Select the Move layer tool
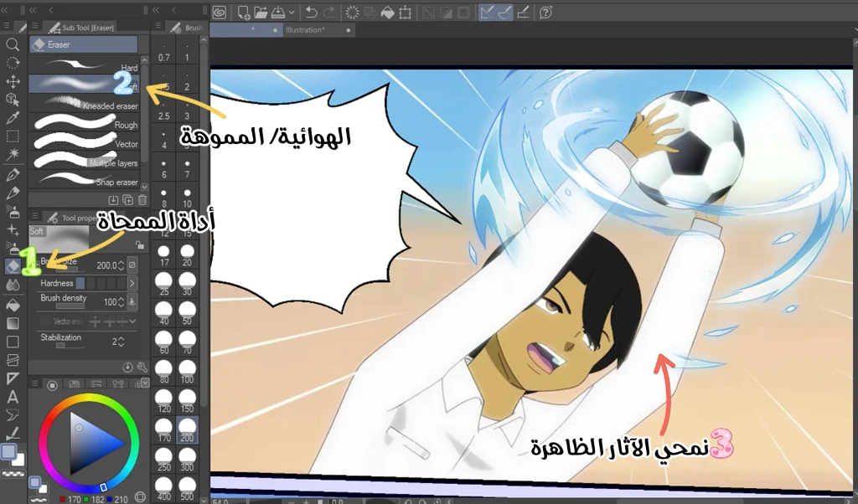Screen dimensions: 858x504 click(13, 81)
